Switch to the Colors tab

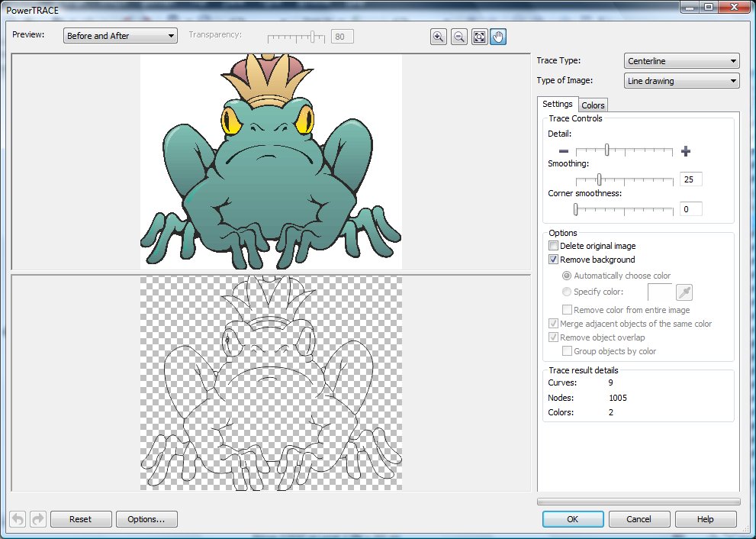(593, 105)
